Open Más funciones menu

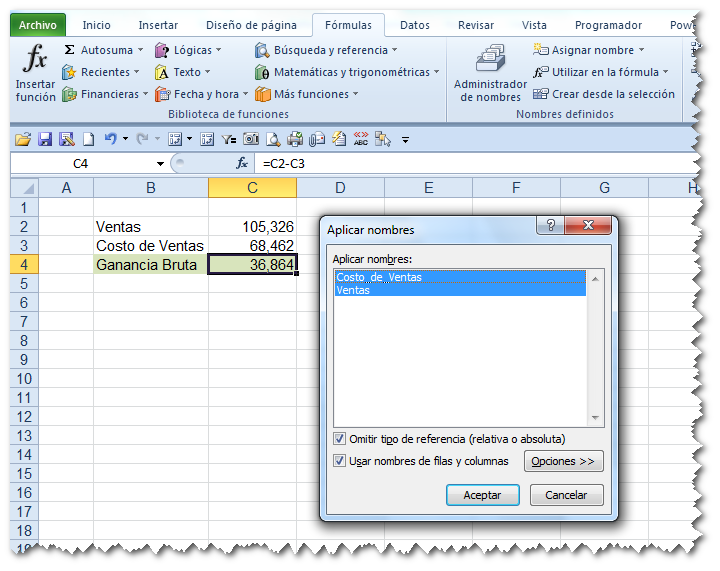(x=306, y=94)
